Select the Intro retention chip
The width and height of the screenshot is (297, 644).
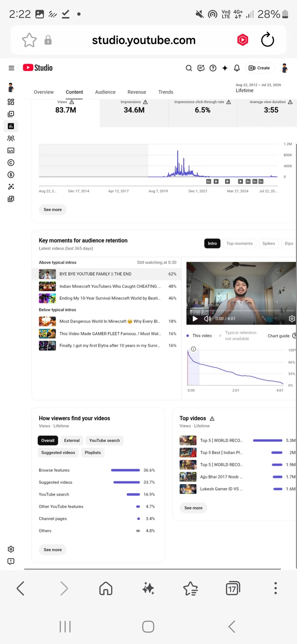click(x=212, y=244)
